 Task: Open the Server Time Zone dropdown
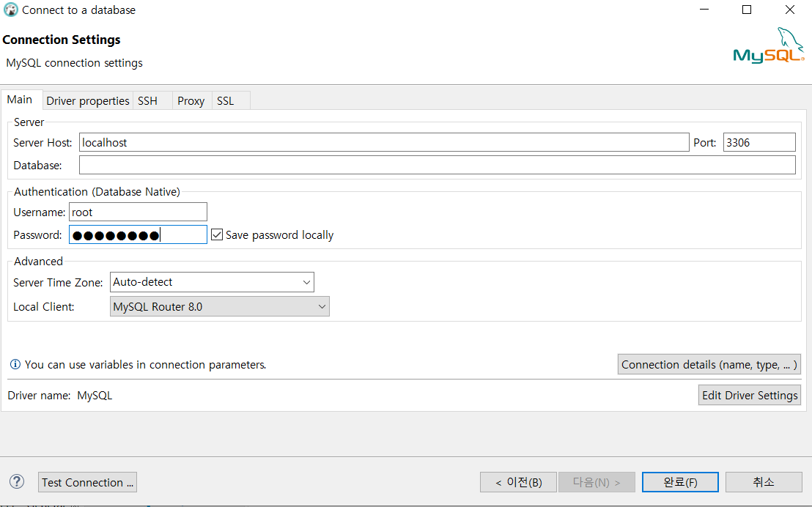[212, 282]
